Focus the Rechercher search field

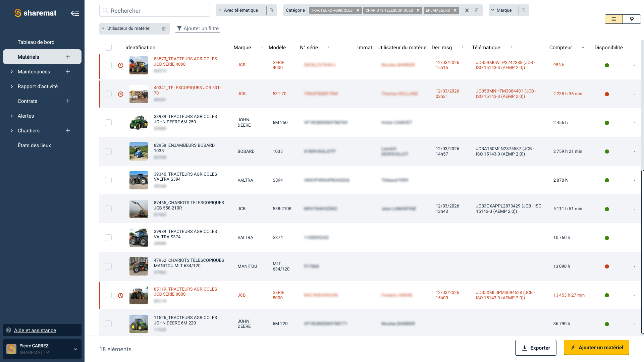coord(155,10)
